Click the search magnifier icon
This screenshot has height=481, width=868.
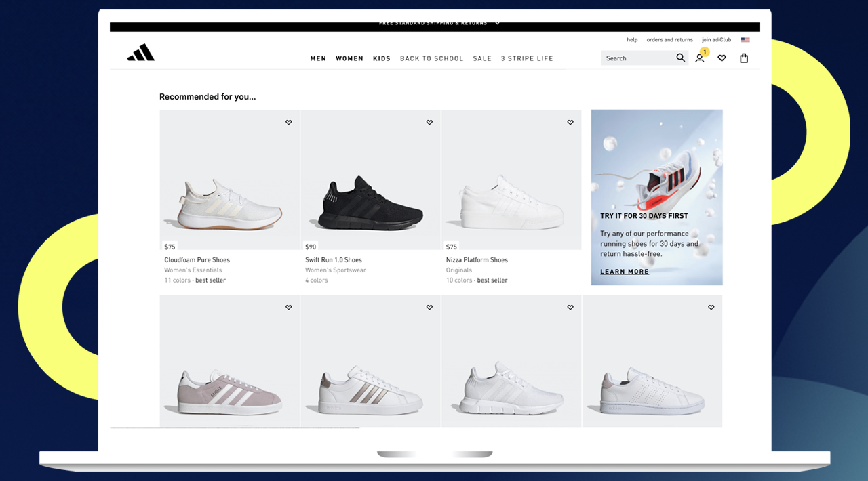coord(681,58)
